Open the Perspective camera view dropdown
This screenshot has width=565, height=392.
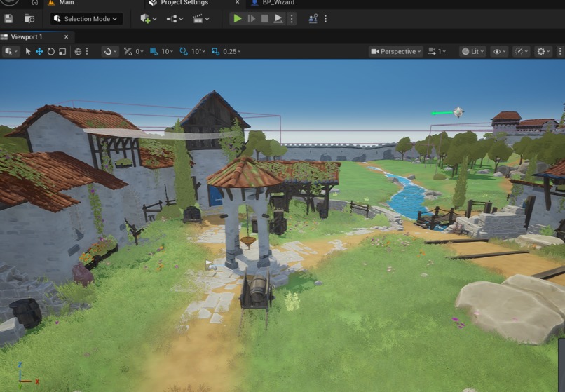395,52
